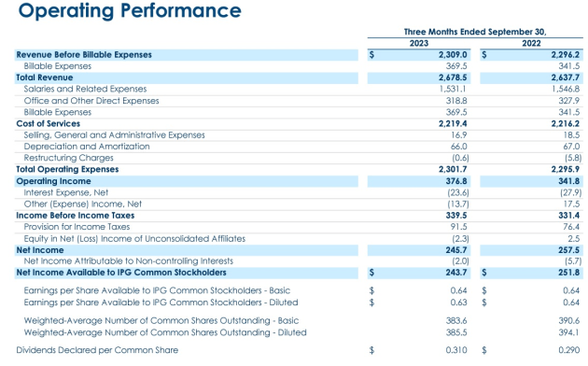Click Operating Income value 376.8
This screenshot has height=366, width=588.
tap(456, 181)
